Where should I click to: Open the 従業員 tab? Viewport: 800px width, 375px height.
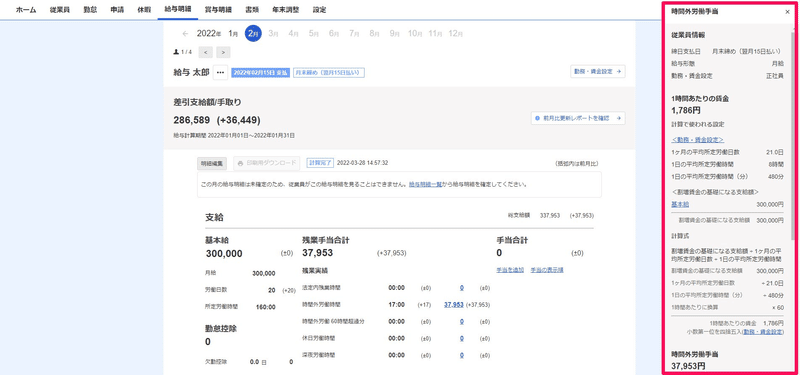click(x=60, y=10)
